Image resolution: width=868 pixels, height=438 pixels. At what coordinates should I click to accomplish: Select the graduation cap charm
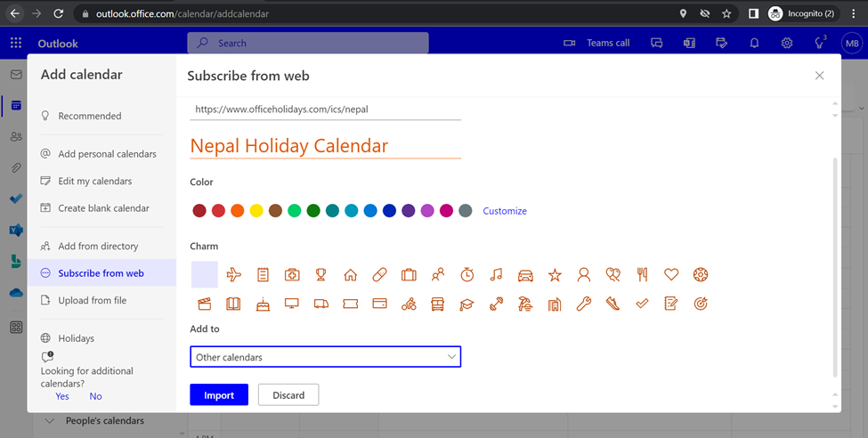click(466, 304)
